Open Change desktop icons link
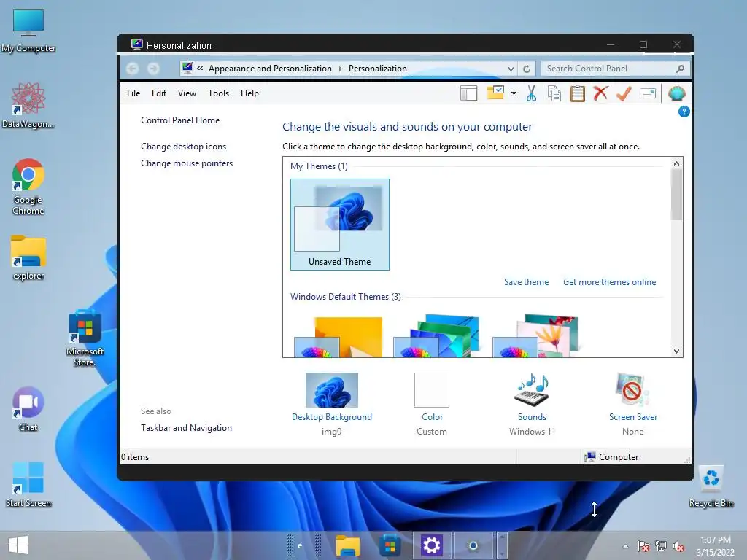This screenshot has width=747, height=560. point(183,146)
